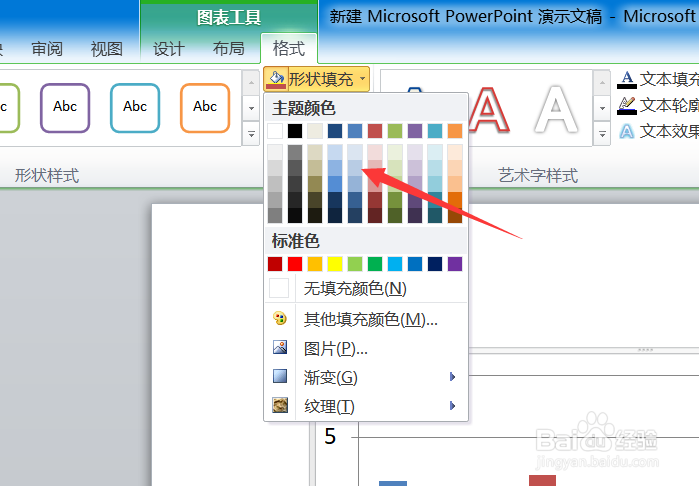Pick the purple theme color in top row
699x486 pixels.
coord(415,131)
